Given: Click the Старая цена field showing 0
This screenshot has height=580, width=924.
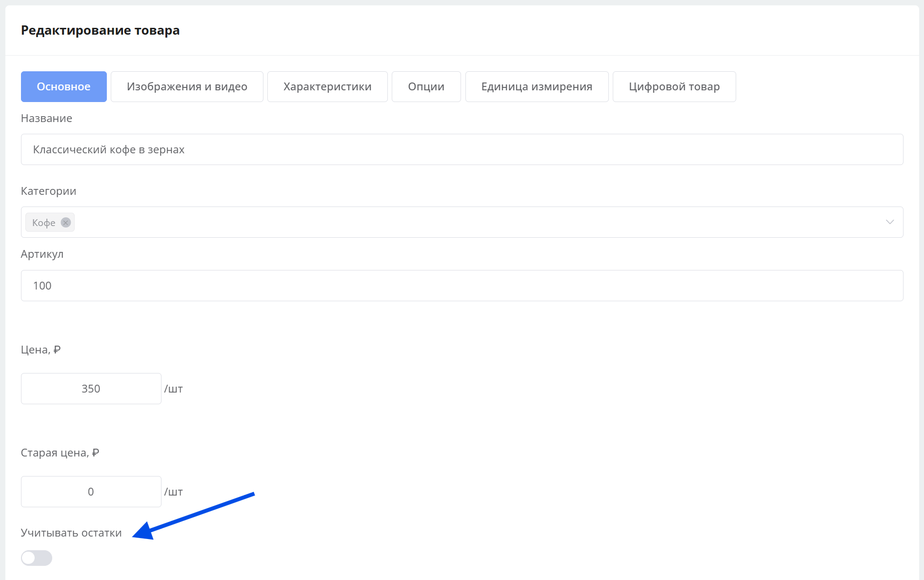Looking at the screenshot, I should [91, 492].
